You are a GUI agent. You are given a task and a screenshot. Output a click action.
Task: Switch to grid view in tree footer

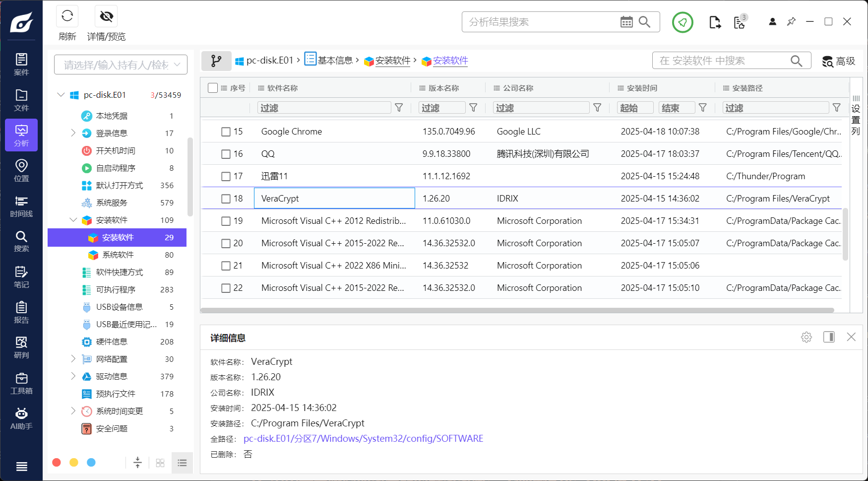[x=160, y=463]
